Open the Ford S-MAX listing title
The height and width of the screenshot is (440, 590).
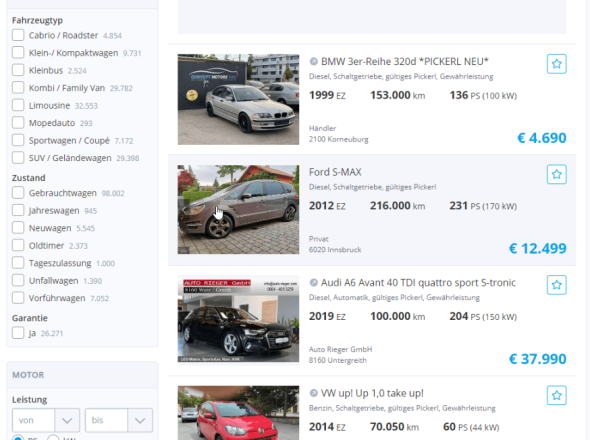click(x=335, y=172)
